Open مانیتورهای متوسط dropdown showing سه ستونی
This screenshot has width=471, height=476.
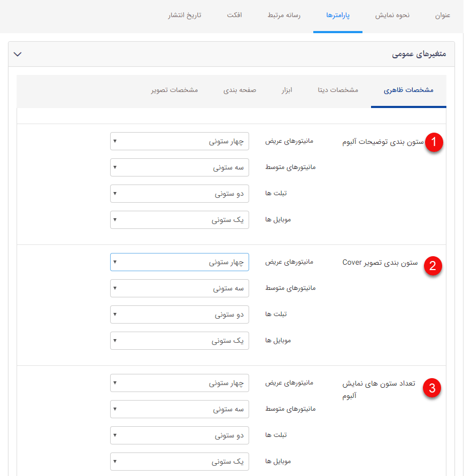(179, 167)
